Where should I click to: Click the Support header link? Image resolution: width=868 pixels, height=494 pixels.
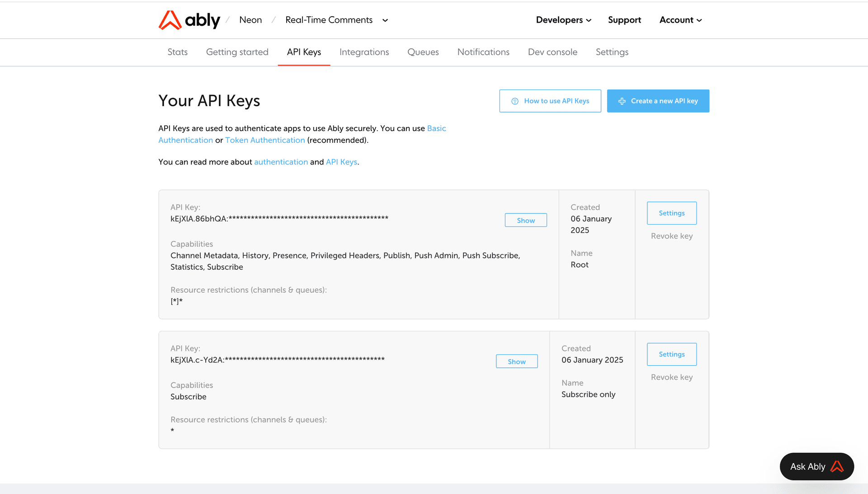pyautogui.click(x=624, y=20)
